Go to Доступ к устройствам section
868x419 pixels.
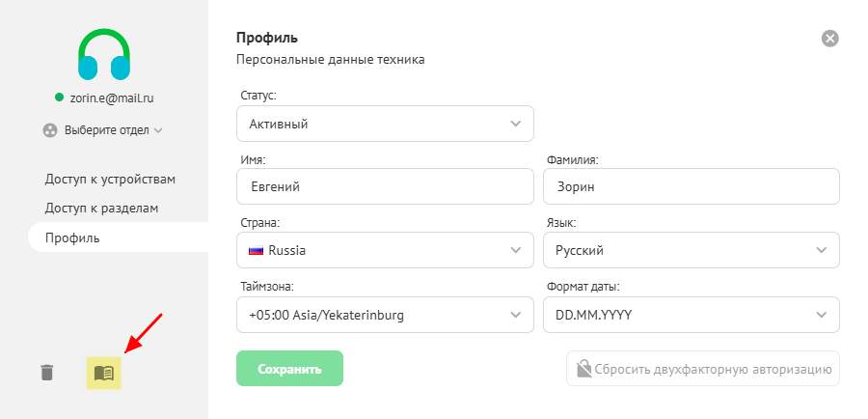pyautogui.click(x=110, y=179)
